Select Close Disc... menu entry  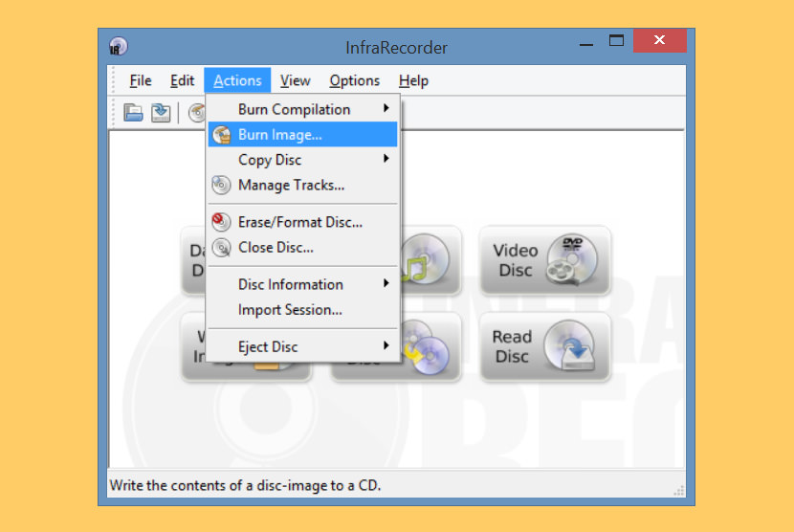point(302,247)
